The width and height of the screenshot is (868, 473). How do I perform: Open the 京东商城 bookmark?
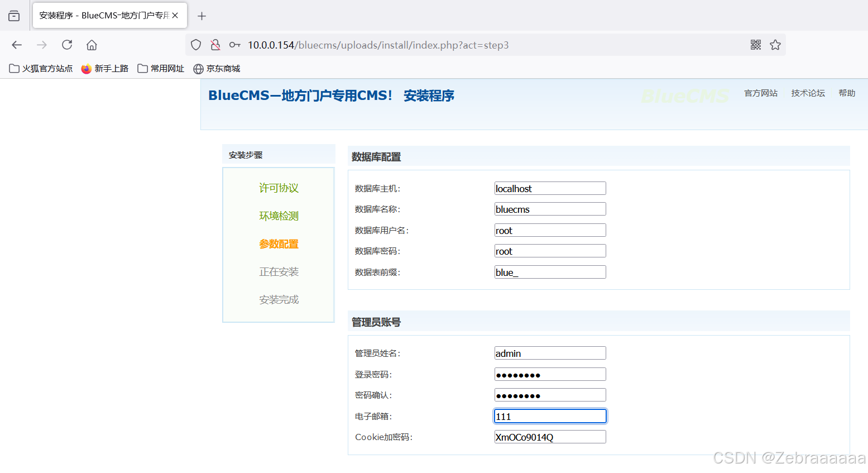(217, 69)
